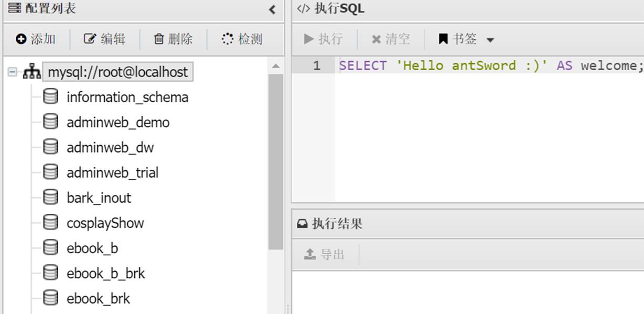
Task: Select the information_schema database icon
Action: pos(50,97)
